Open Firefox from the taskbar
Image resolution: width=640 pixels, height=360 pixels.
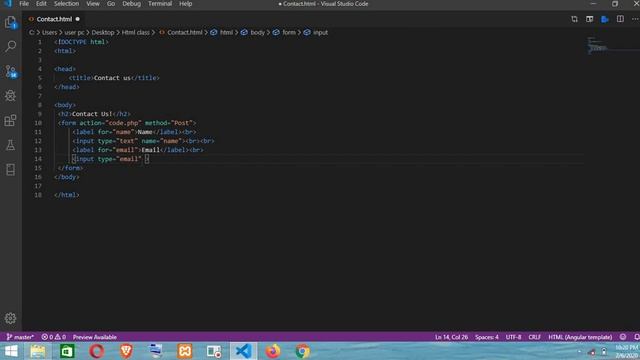pyautogui.click(x=273, y=351)
